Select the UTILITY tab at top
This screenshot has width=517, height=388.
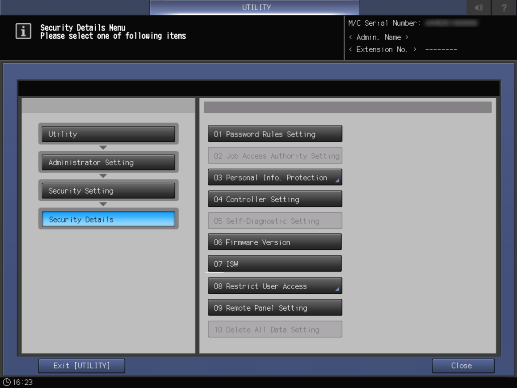[x=255, y=7]
